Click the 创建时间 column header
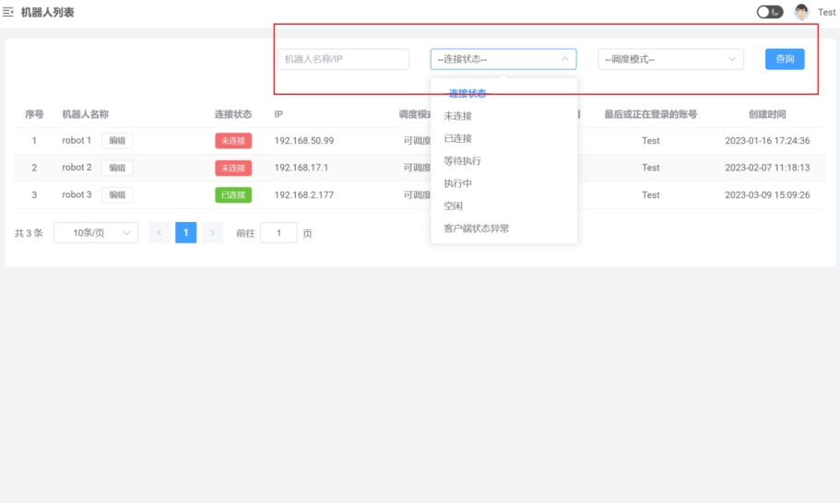The image size is (840, 504). [x=767, y=114]
